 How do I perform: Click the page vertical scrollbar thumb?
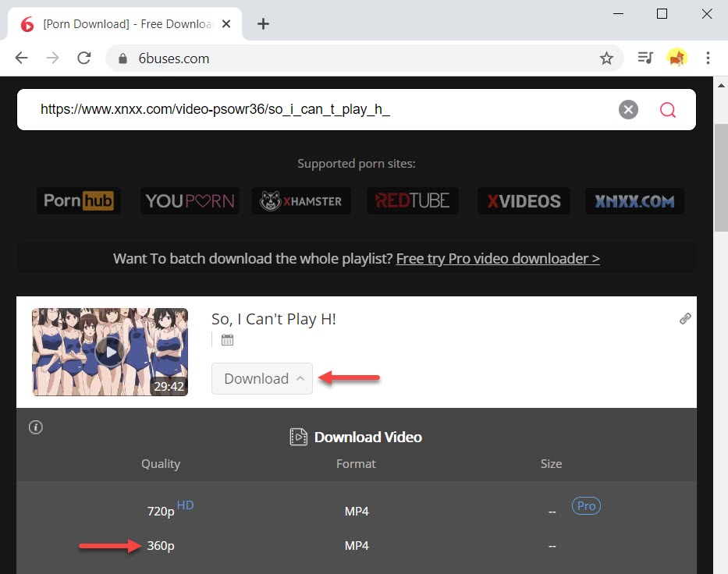click(720, 177)
